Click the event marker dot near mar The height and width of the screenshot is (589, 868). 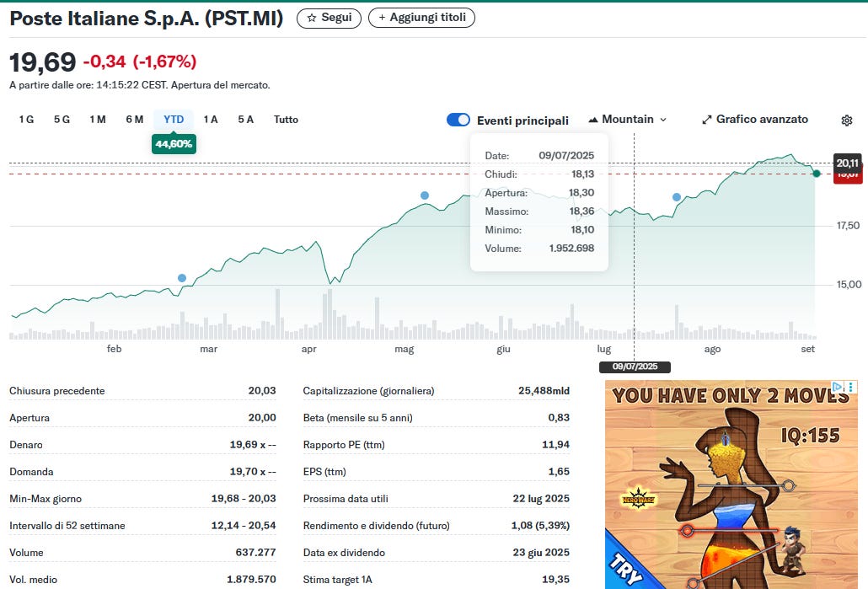point(182,278)
